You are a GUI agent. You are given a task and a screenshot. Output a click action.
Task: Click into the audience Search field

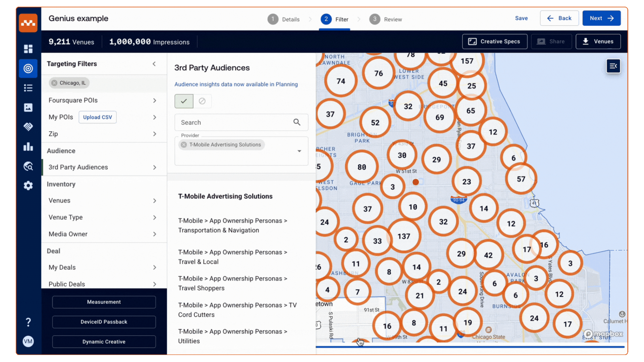241,122
